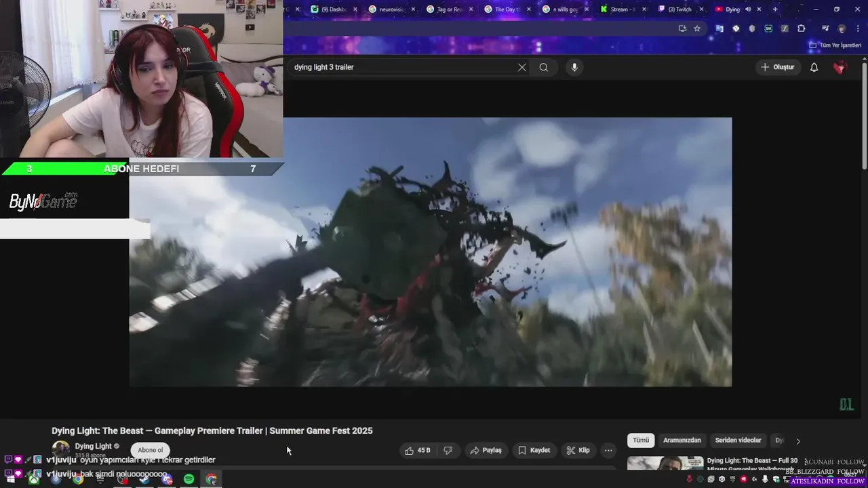Open the Windows Start button

[10, 479]
